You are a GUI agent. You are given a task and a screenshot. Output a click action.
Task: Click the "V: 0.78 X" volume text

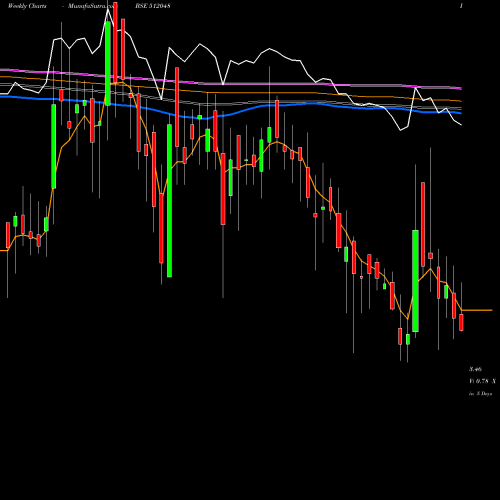(482, 381)
